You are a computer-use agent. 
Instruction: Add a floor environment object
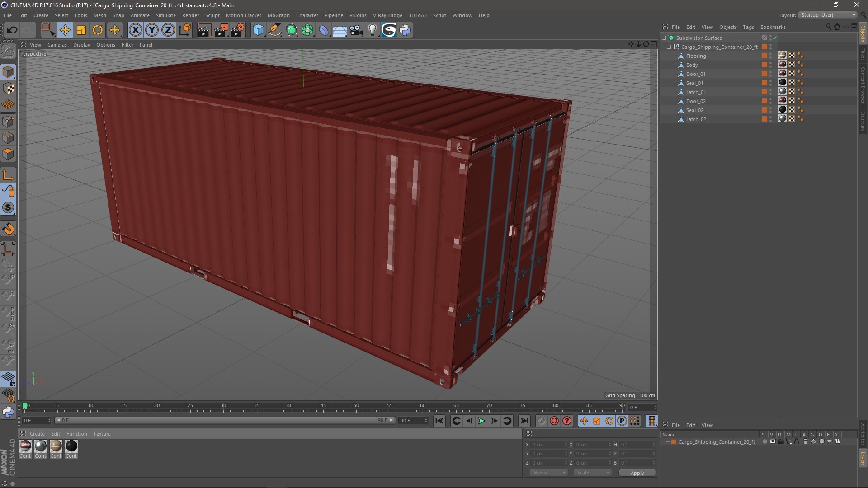[340, 30]
